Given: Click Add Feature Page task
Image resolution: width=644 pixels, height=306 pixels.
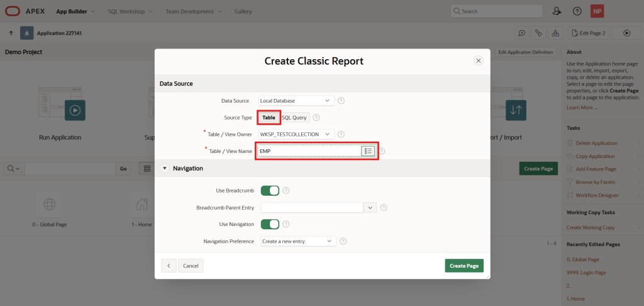Looking at the screenshot, I should coord(596,169).
